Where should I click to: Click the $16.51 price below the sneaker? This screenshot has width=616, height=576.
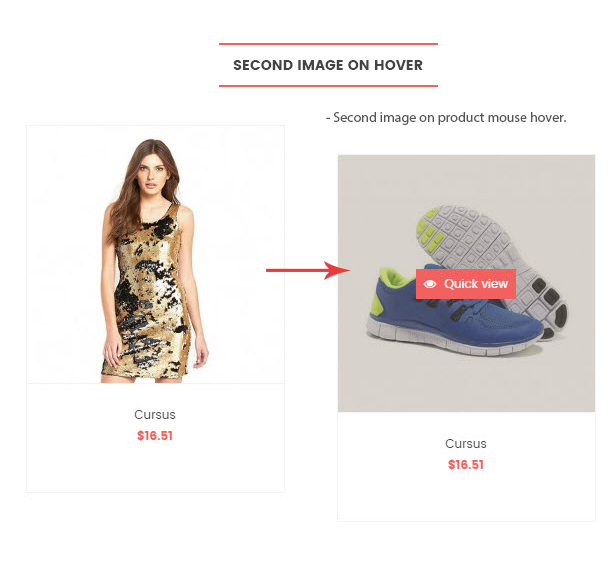[466, 465]
